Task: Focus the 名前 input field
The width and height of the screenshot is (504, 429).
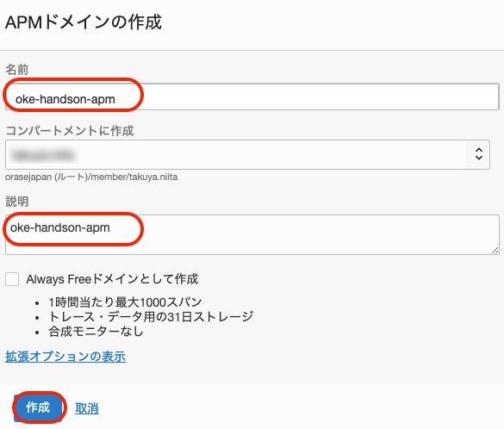Action: (252, 96)
